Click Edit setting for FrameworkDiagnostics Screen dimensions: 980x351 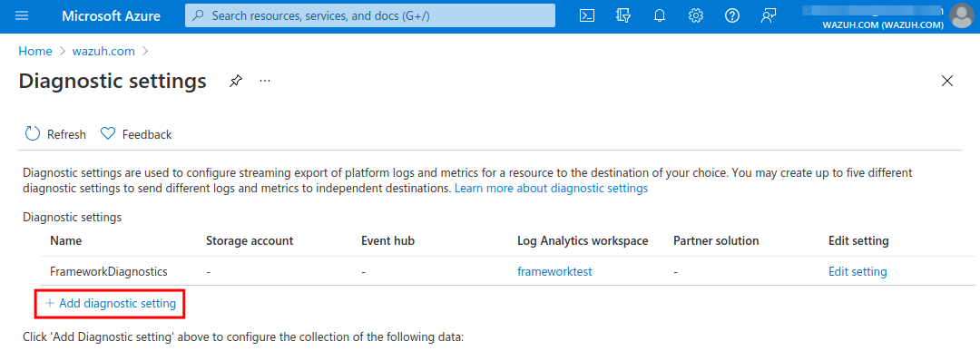tap(857, 272)
